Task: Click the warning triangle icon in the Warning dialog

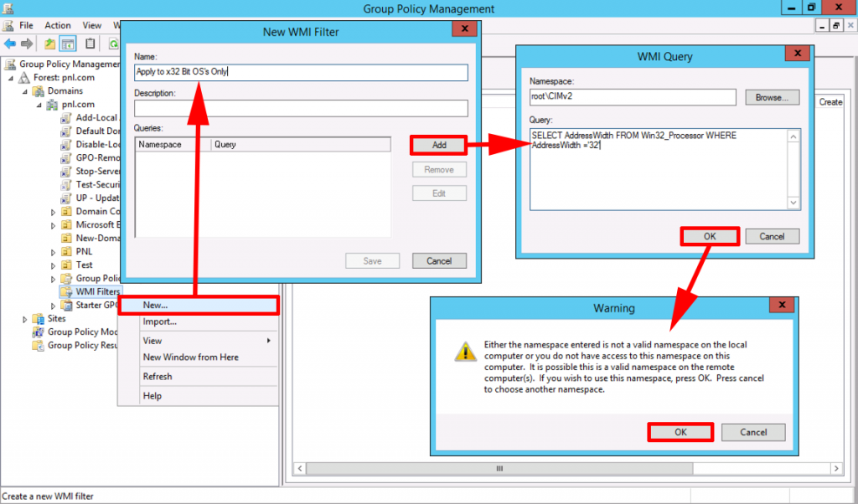Action: coord(466,352)
